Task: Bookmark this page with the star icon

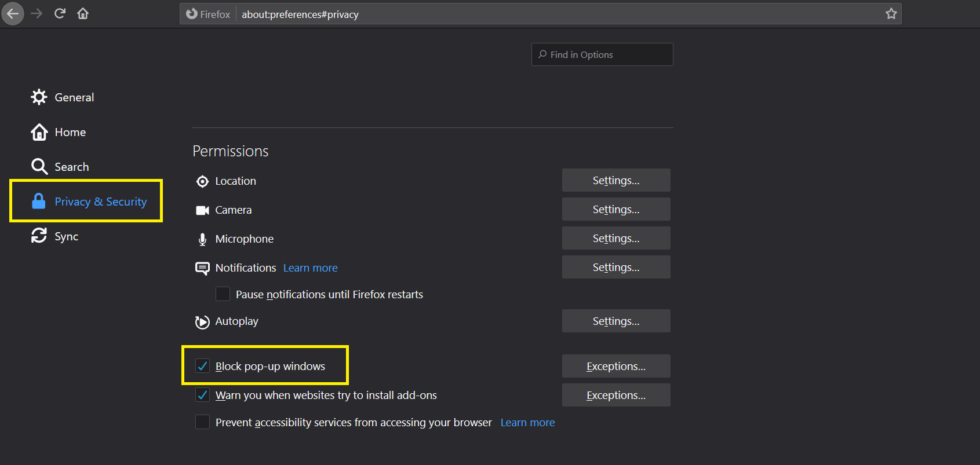Action: [x=891, y=14]
